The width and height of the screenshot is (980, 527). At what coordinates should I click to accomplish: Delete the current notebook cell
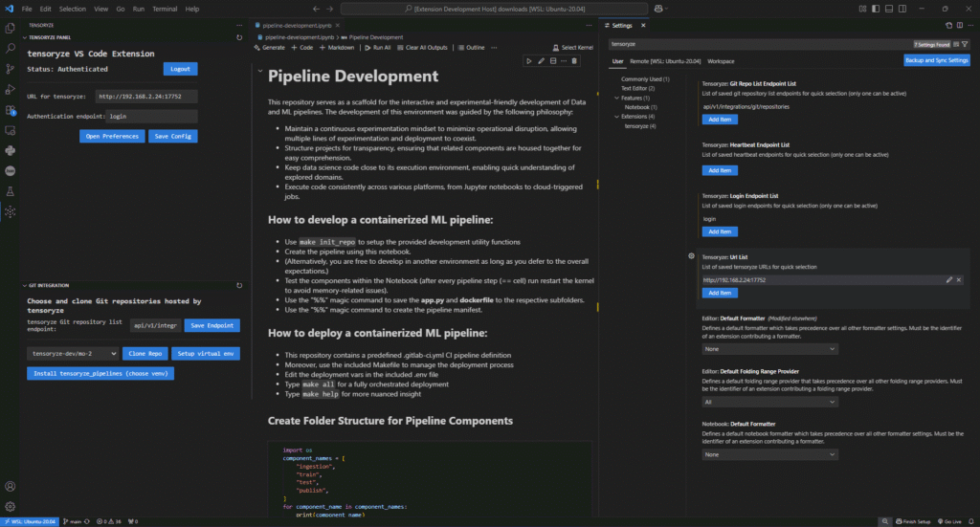(x=574, y=61)
